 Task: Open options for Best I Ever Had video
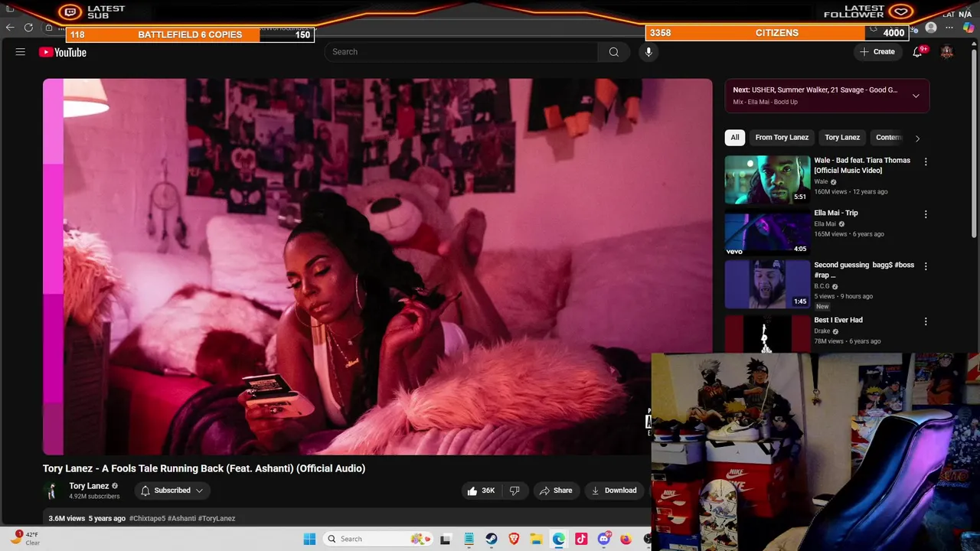pos(926,321)
